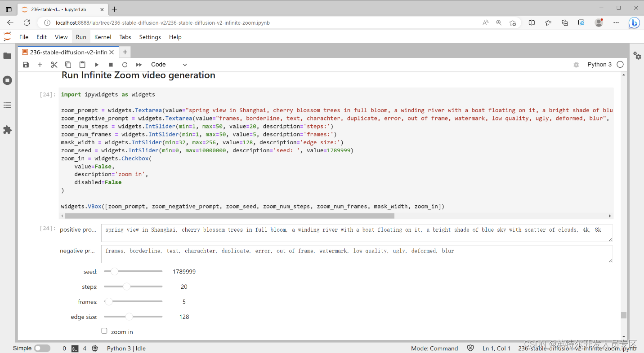This screenshot has height=353, width=644.
Task: Open the Edit menu
Action: click(x=41, y=37)
